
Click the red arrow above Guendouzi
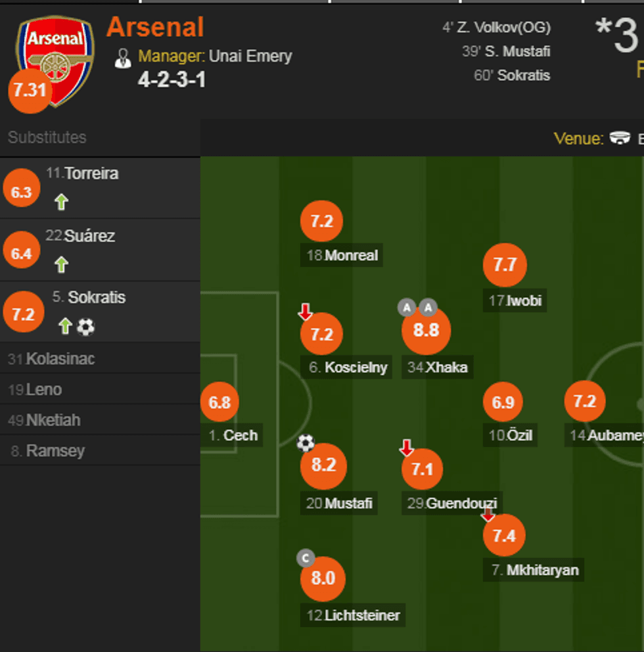(407, 447)
